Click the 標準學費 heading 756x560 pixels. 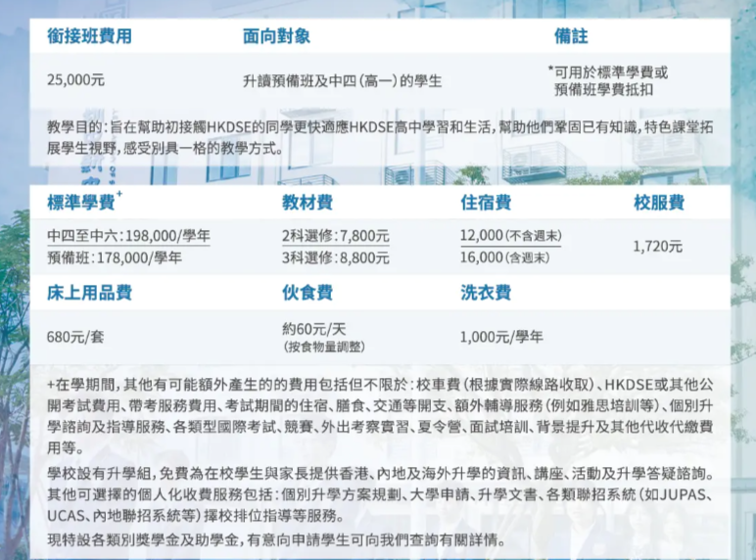[x=84, y=203]
